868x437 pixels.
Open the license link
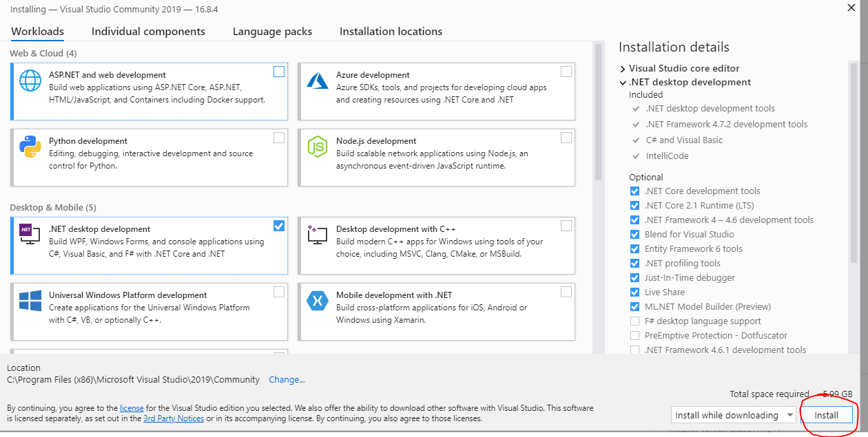132,408
